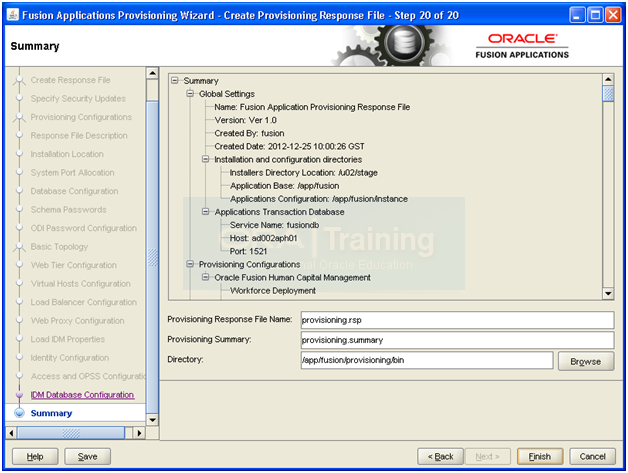Select the Web Proxy Configuration step
The width and height of the screenshot is (628, 473).
pyautogui.click(x=77, y=321)
